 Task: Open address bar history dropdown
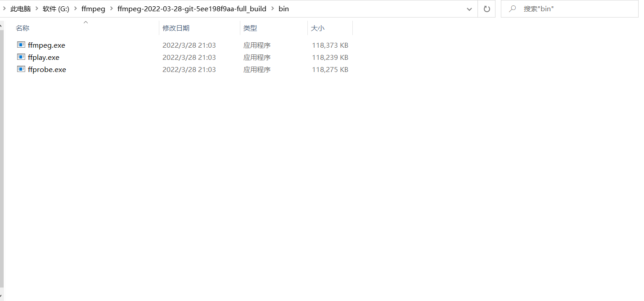tap(469, 9)
